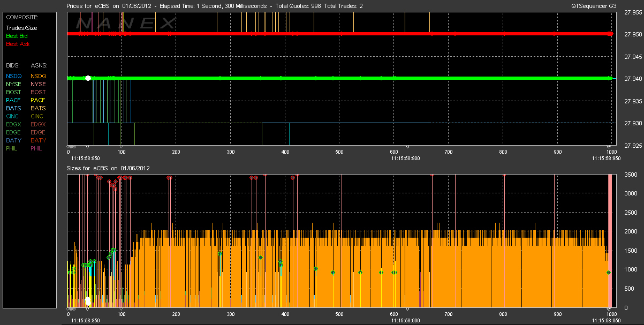Select the BATS label under ASKS
This screenshot has height=325, width=644.
(38, 108)
